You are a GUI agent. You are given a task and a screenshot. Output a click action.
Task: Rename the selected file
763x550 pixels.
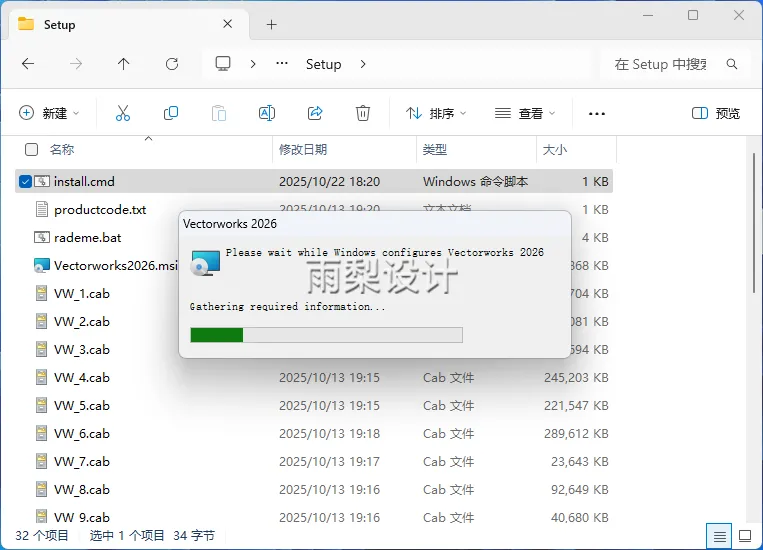pyautogui.click(x=267, y=113)
